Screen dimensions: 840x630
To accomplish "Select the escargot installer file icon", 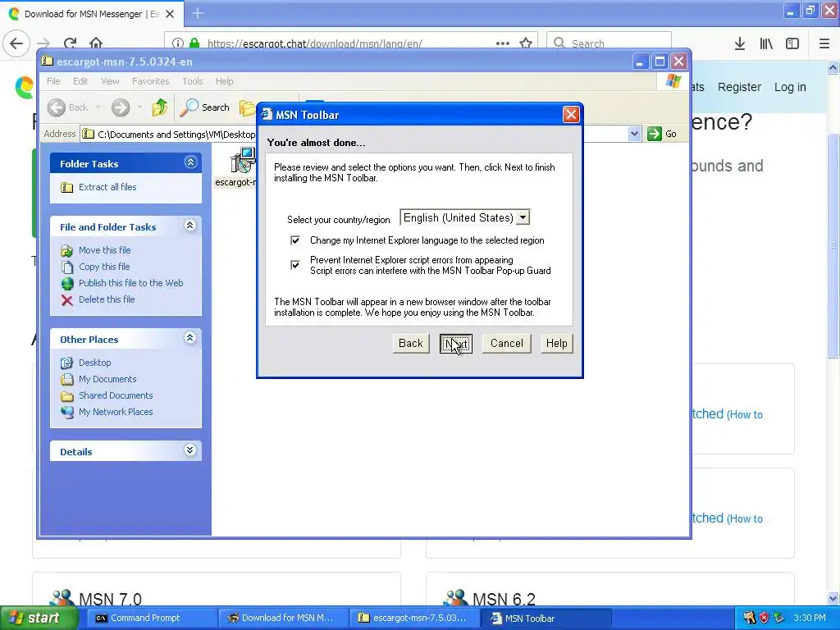I will [243, 160].
